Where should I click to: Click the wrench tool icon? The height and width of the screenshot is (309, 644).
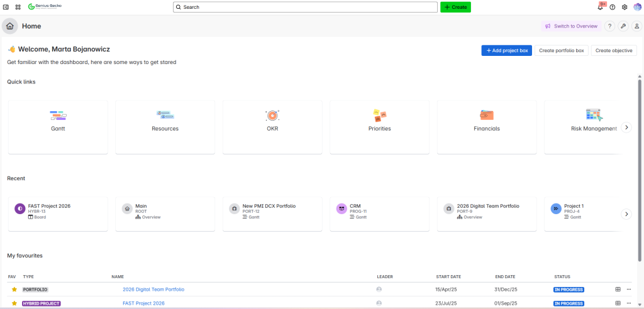point(623,26)
